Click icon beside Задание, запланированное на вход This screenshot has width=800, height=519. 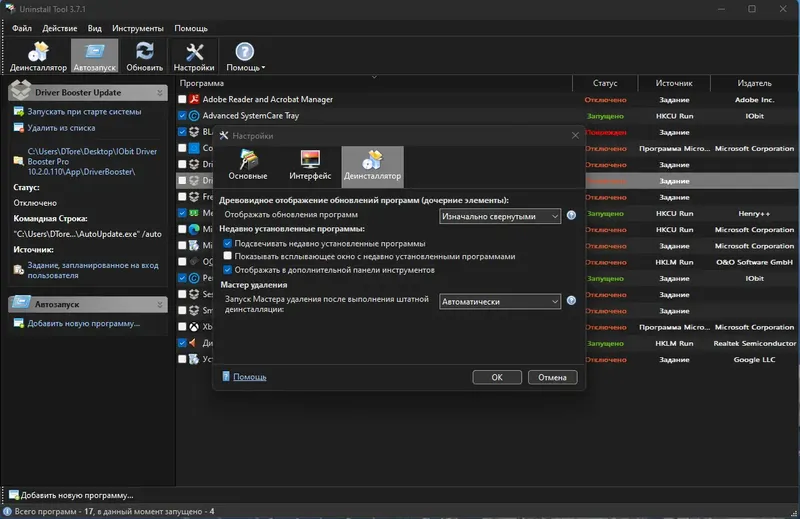click(x=19, y=270)
